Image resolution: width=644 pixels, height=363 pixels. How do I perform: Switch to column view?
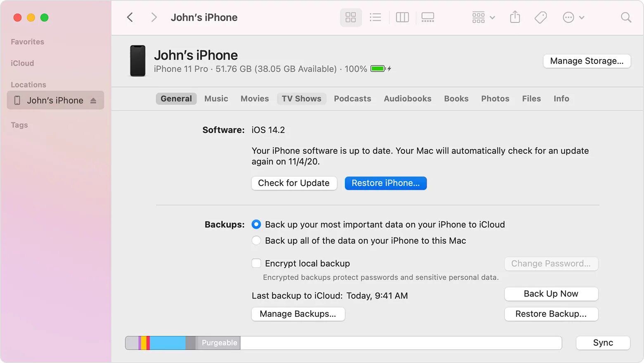click(x=402, y=17)
